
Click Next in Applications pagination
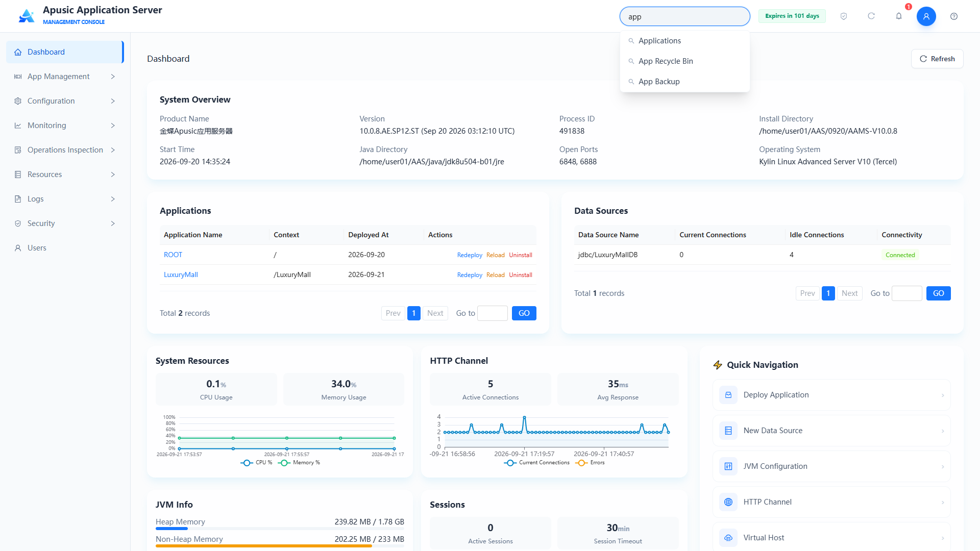click(435, 313)
